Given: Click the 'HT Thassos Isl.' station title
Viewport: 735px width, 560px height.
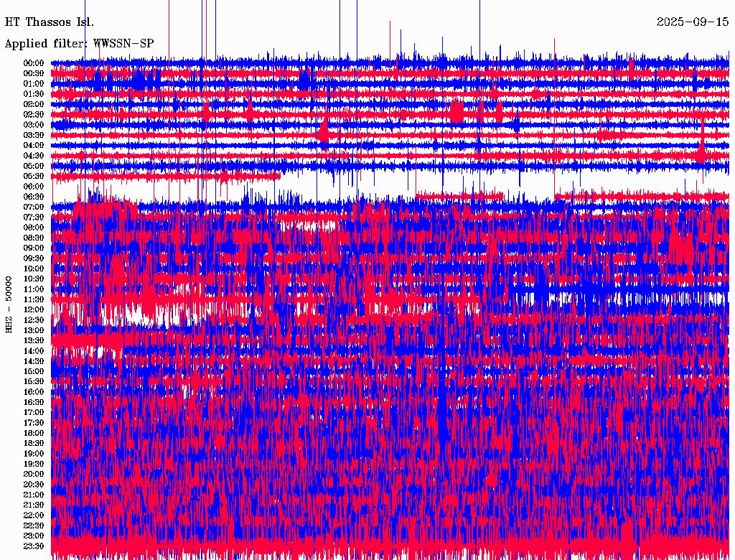Looking at the screenshot, I should coord(50,22).
